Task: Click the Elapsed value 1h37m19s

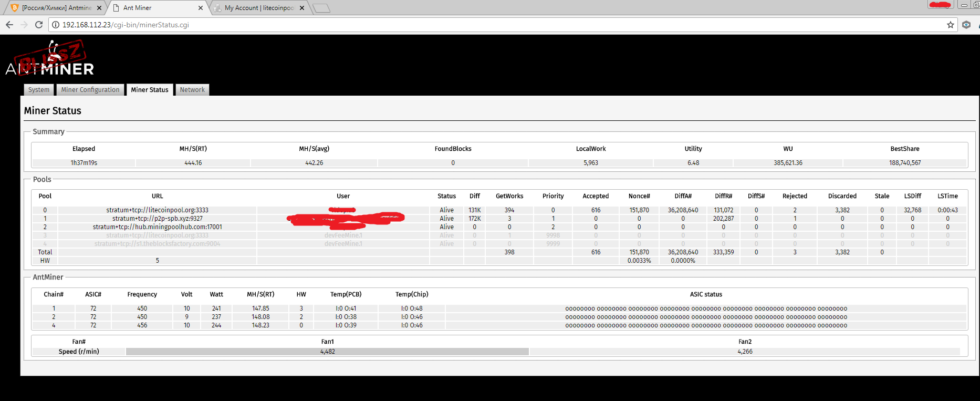Action: 84,163
